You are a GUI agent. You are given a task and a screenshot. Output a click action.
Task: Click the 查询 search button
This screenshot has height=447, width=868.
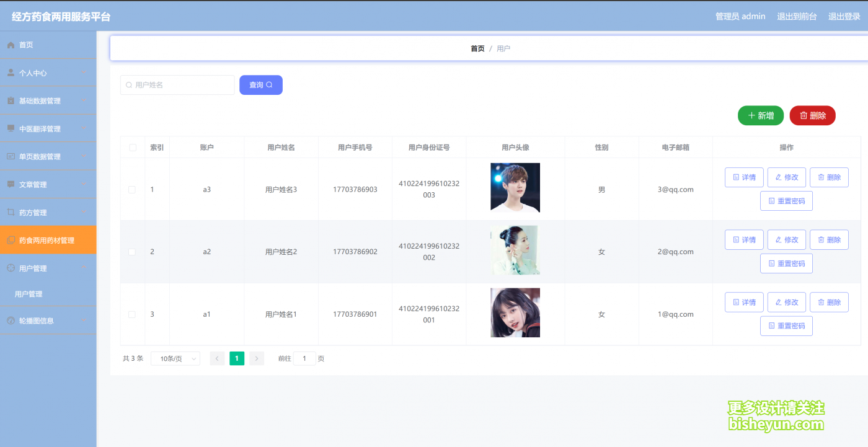point(261,85)
